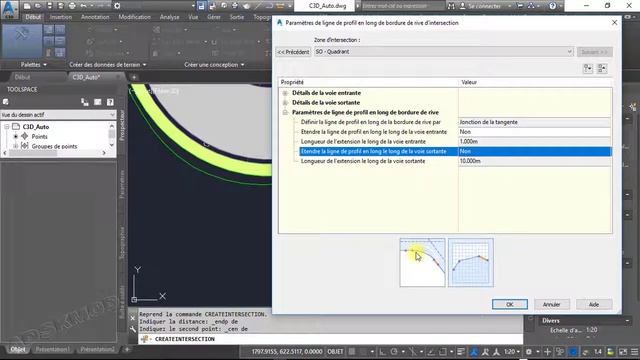Click the right sort icon above property grid
The width and height of the screenshot is (640, 360).
[x=602, y=68]
